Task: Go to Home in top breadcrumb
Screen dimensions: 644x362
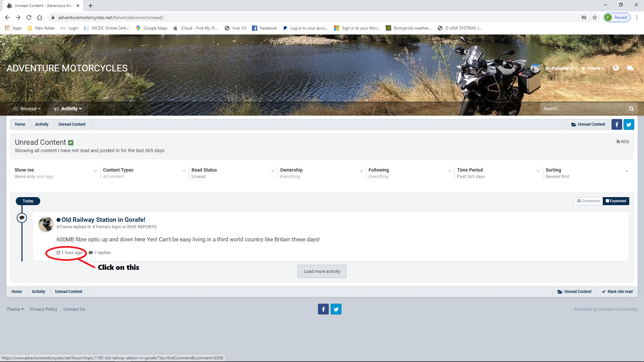Action: [x=20, y=124]
